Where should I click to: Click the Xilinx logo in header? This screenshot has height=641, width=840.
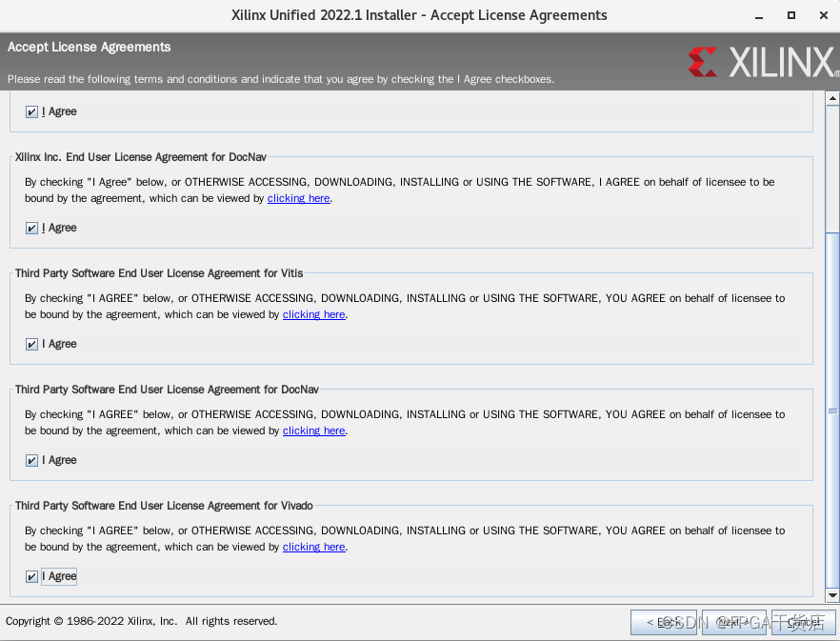[764, 62]
